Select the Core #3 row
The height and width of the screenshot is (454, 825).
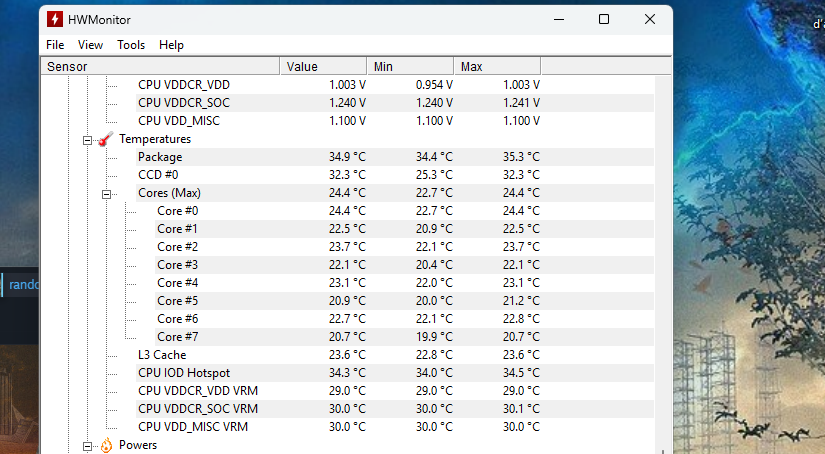coord(404,265)
